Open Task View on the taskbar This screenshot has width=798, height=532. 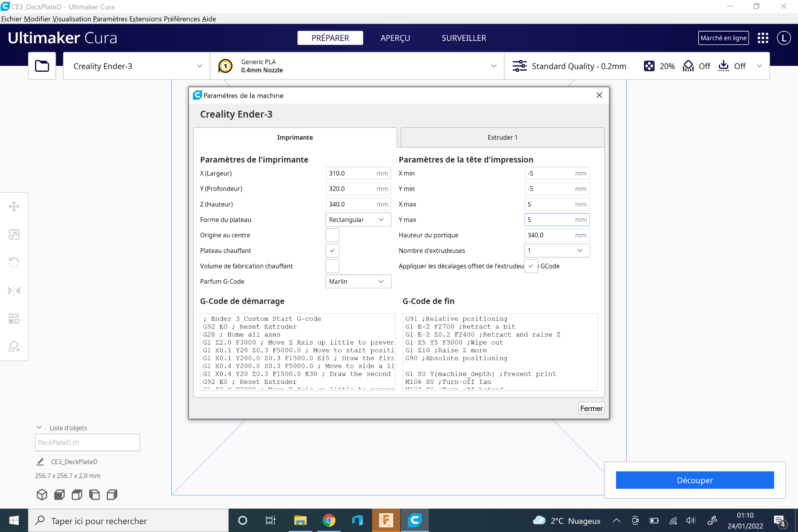tap(270, 520)
